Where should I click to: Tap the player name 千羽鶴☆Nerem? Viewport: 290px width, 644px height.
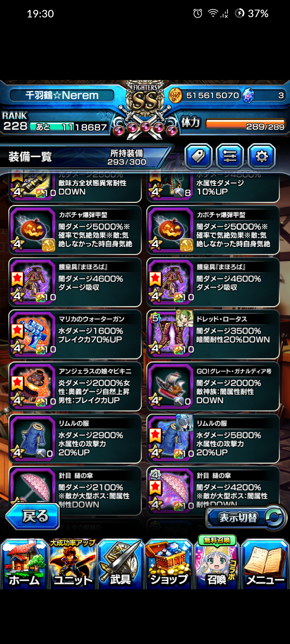(x=62, y=95)
